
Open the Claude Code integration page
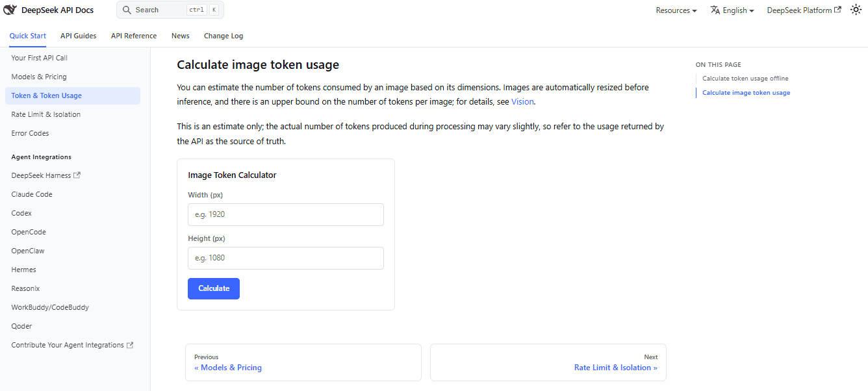73,194
